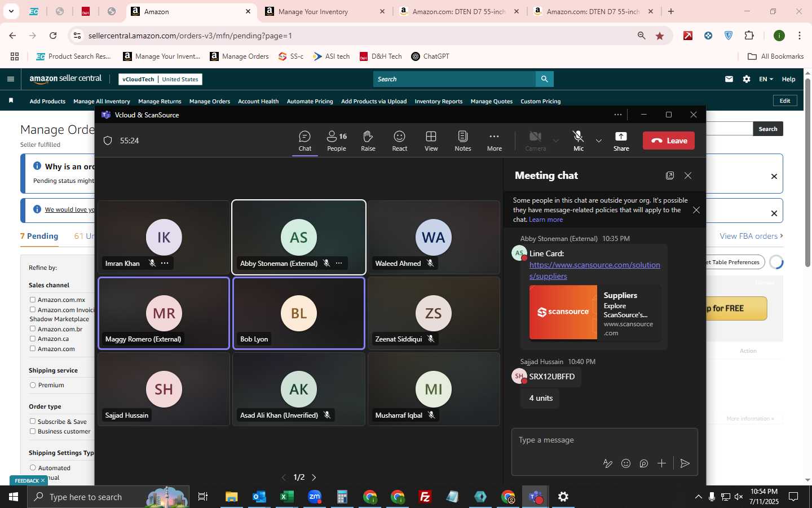Bookmark page with star icon

coord(660,36)
